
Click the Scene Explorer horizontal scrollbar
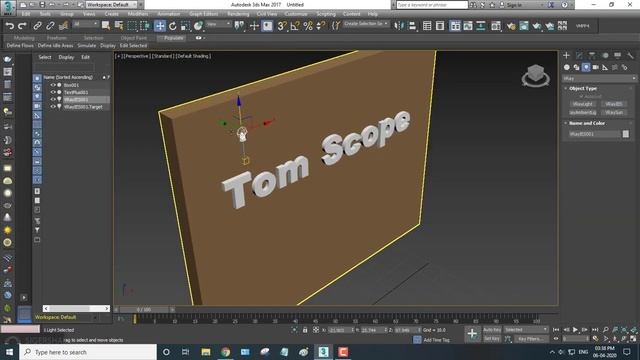click(76, 309)
